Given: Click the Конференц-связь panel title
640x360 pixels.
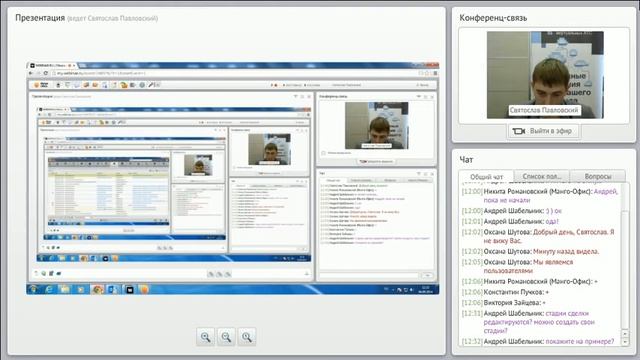Looking at the screenshot, I should click(493, 18).
